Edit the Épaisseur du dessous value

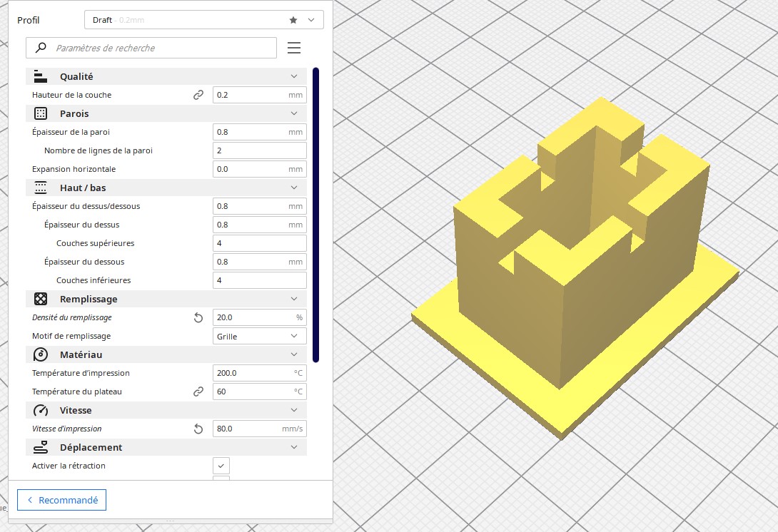tap(260, 262)
